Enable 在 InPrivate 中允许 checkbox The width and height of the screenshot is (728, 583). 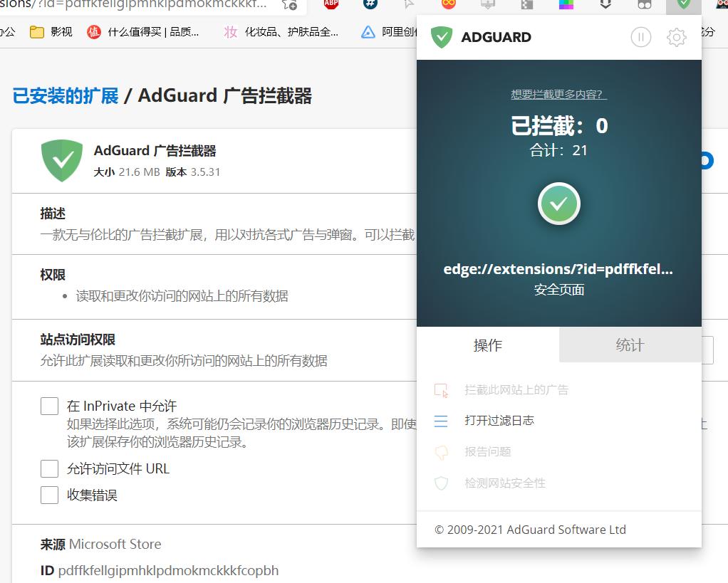pos(49,406)
